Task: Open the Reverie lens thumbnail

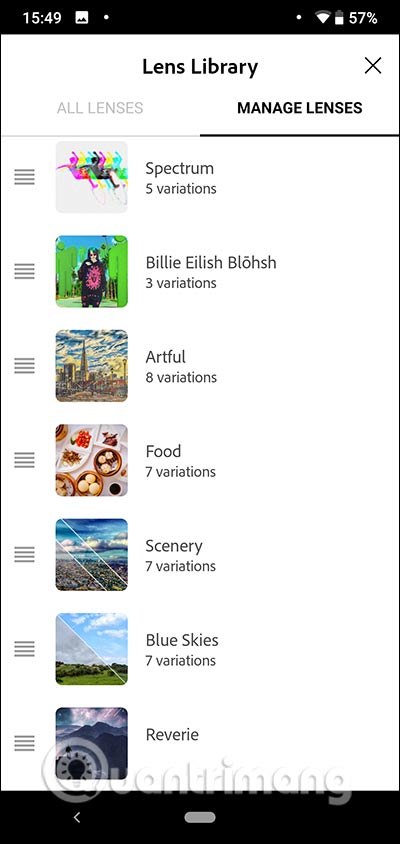Action: (x=92, y=743)
